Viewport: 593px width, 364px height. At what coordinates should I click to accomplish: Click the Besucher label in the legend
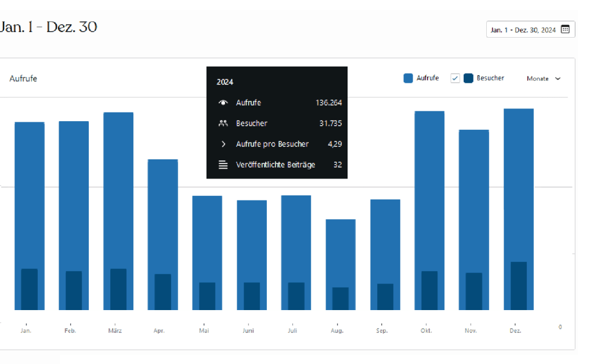[490, 78]
